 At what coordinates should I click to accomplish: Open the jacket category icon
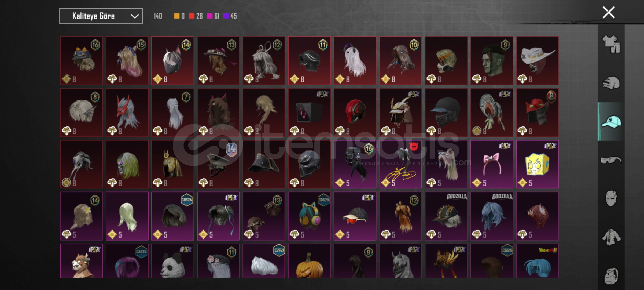point(611,237)
